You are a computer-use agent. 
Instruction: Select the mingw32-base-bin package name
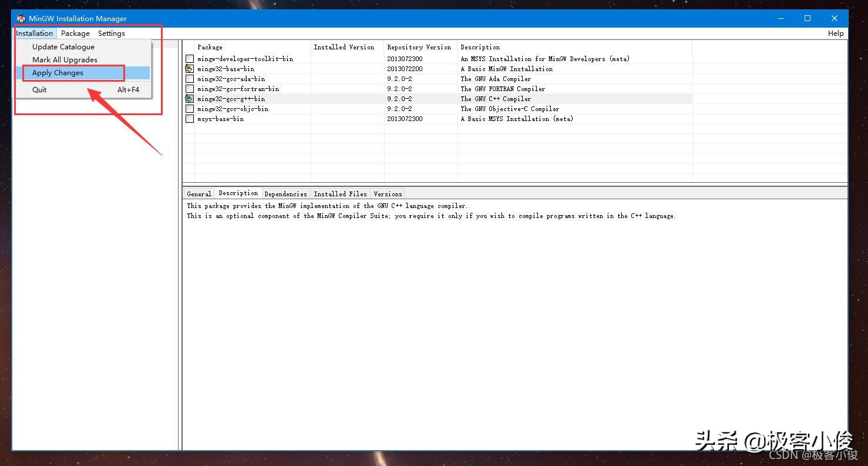(x=226, y=69)
